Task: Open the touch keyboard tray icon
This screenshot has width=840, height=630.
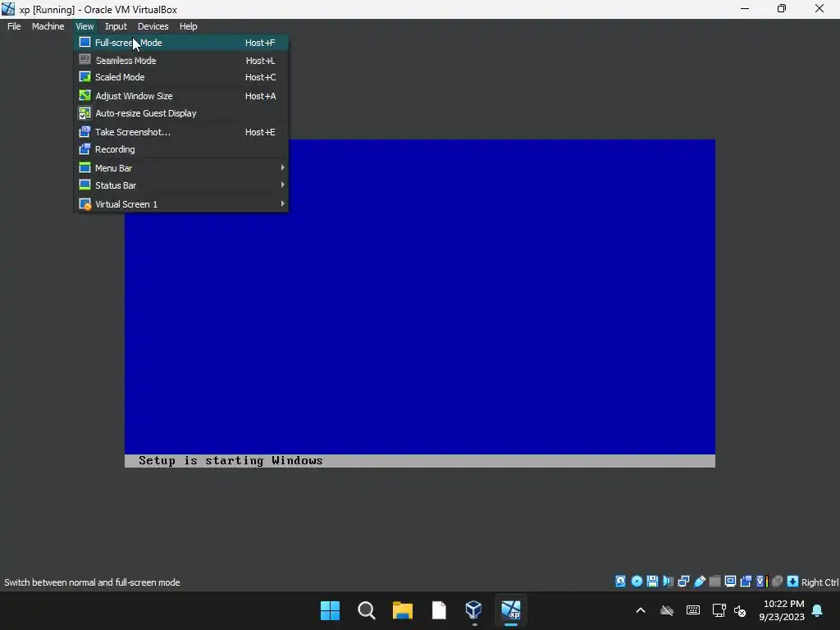Action: click(692, 610)
